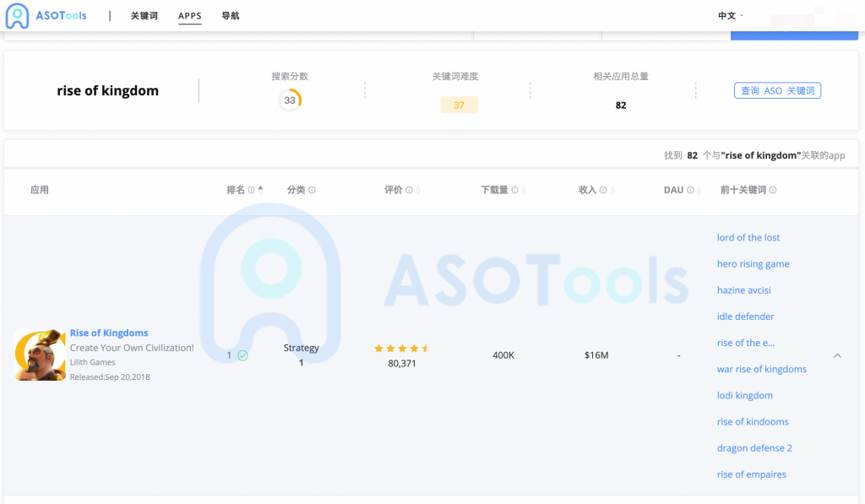Sort by DAU using sort arrows
Image resolution: width=865 pixels, height=504 pixels.
pyautogui.click(x=699, y=190)
